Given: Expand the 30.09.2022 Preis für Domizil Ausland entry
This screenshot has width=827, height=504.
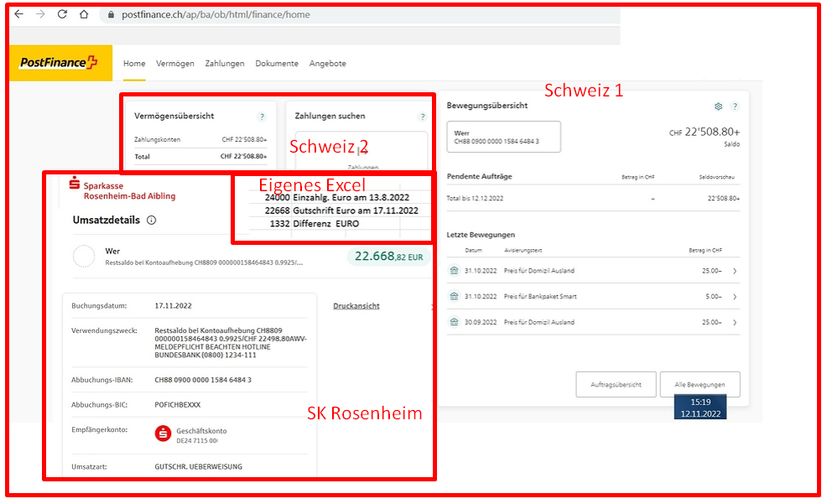Looking at the screenshot, I should coord(735,322).
